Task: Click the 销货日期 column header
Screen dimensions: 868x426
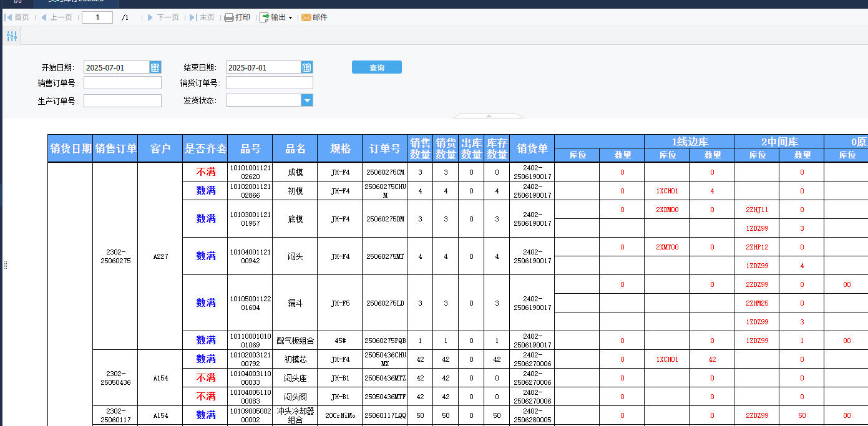Action: [x=71, y=148]
